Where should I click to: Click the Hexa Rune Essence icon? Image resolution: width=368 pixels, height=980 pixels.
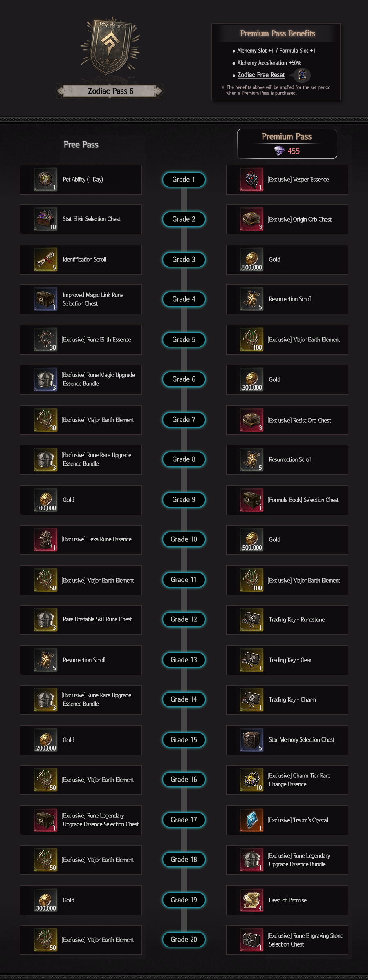(x=45, y=540)
